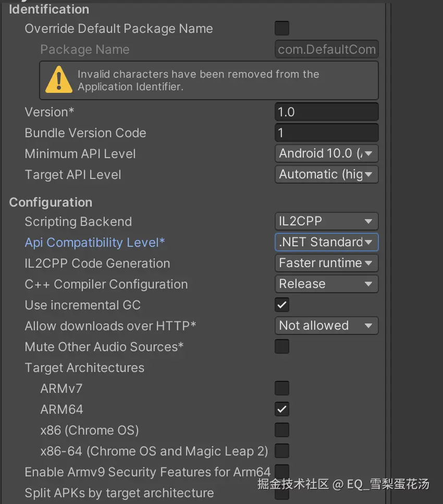Viewport: 443px width, 504px height.
Task: Enable Split APKs by target architecture
Action: click(x=282, y=493)
